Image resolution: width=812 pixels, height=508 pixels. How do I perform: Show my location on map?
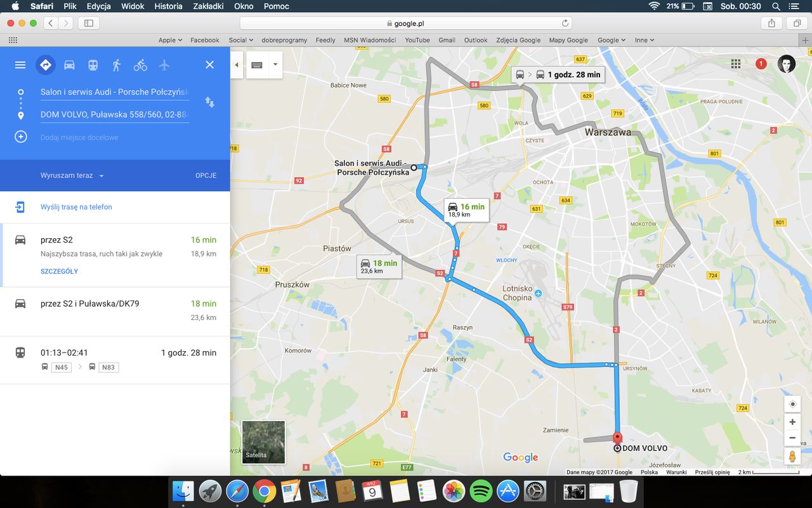(x=792, y=404)
